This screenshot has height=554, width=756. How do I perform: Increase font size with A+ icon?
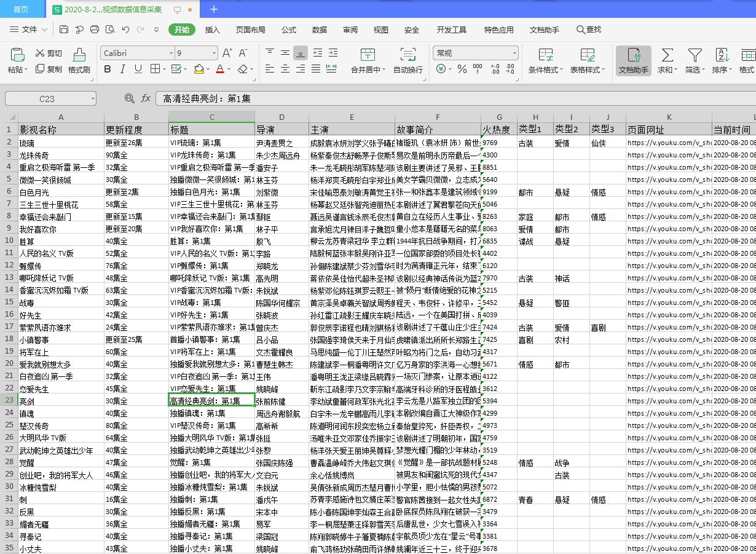pos(227,53)
